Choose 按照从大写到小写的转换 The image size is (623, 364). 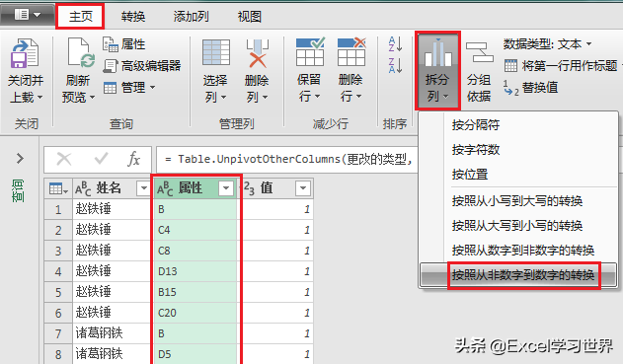(x=518, y=226)
